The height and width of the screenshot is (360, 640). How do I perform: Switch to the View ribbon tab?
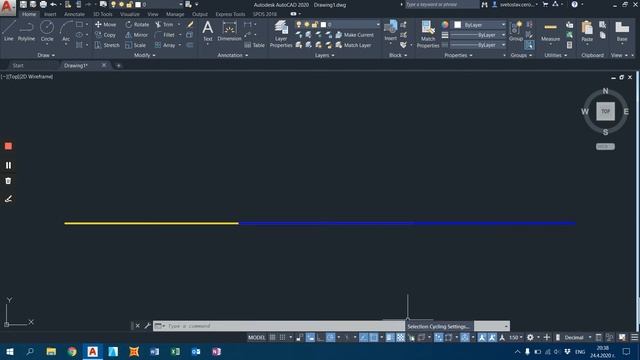153,14
